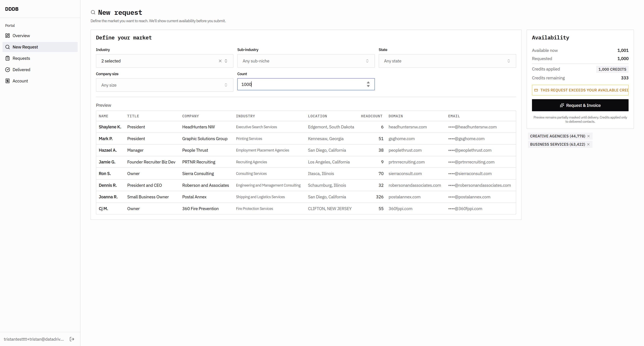The height and width of the screenshot is (346, 644).
Task: Click the Delivered checkmark icon
Action: (8, 69)
